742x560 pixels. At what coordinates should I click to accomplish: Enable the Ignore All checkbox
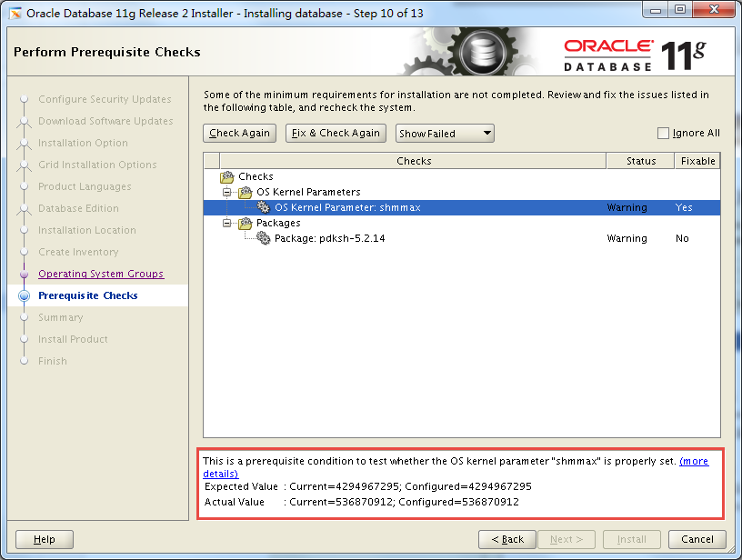[662, 133]
